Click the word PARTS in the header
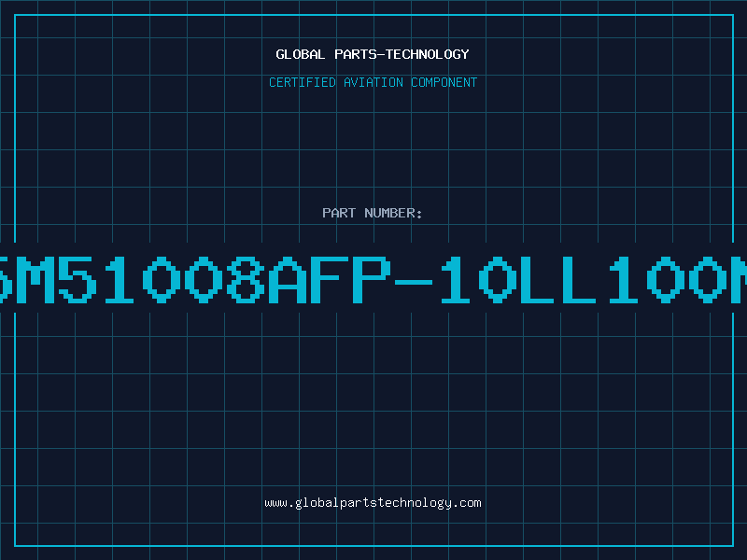The image size is (747, 560). pyautogui.click(x=356, y=54)
